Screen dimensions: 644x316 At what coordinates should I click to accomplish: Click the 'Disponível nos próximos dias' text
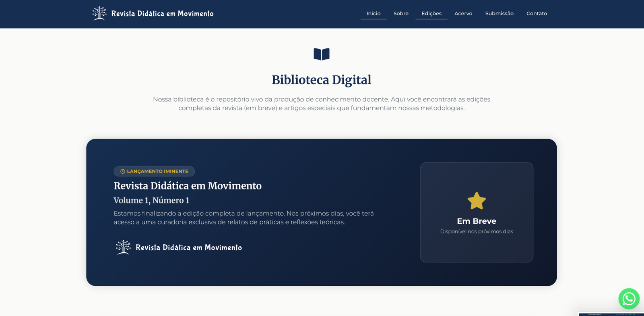click(476, 231)
